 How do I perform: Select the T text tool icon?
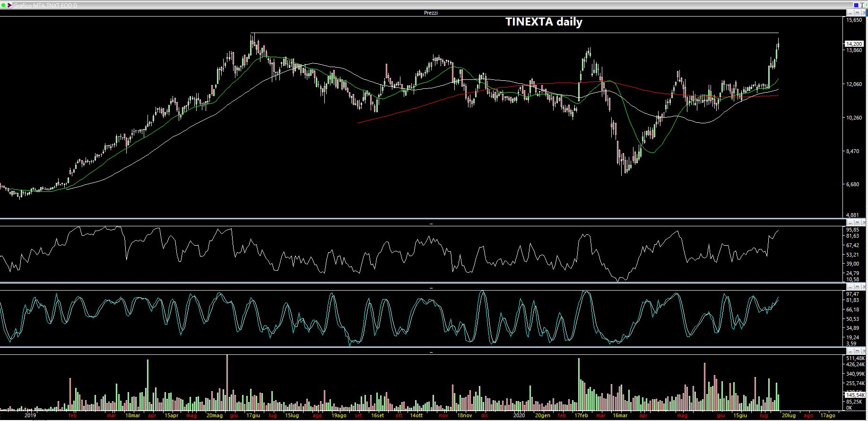862,5
